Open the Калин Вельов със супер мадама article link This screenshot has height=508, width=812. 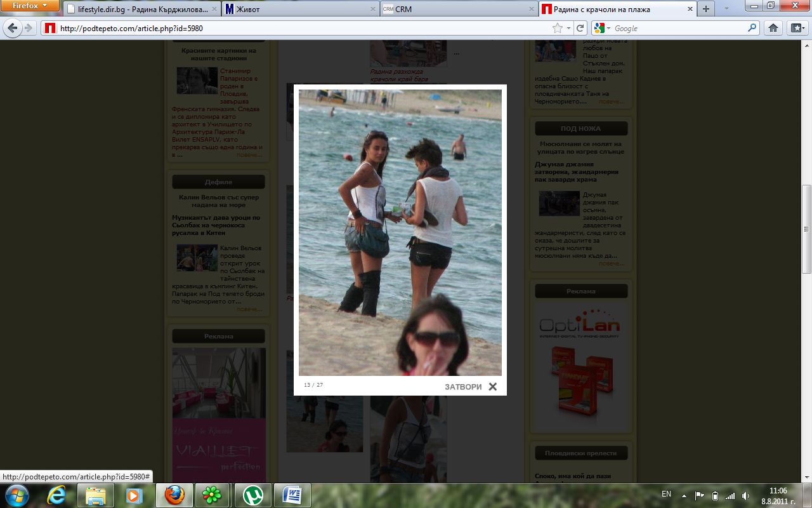tap(219, 201)
